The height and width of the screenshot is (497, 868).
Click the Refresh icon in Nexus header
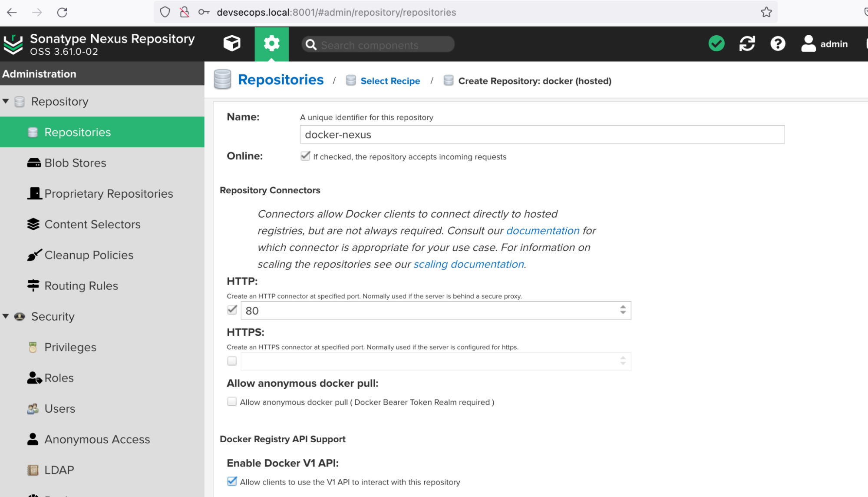click(x=747, y=43)
